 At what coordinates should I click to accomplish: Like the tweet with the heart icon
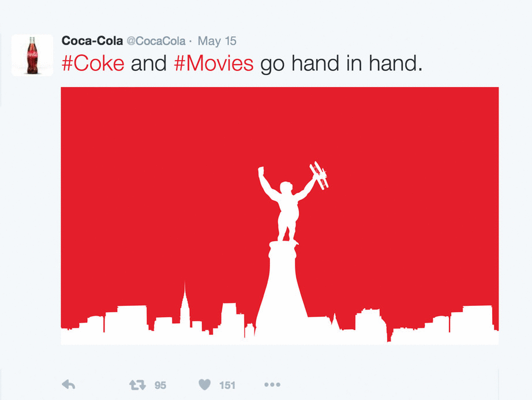click(x=204, y=384)
